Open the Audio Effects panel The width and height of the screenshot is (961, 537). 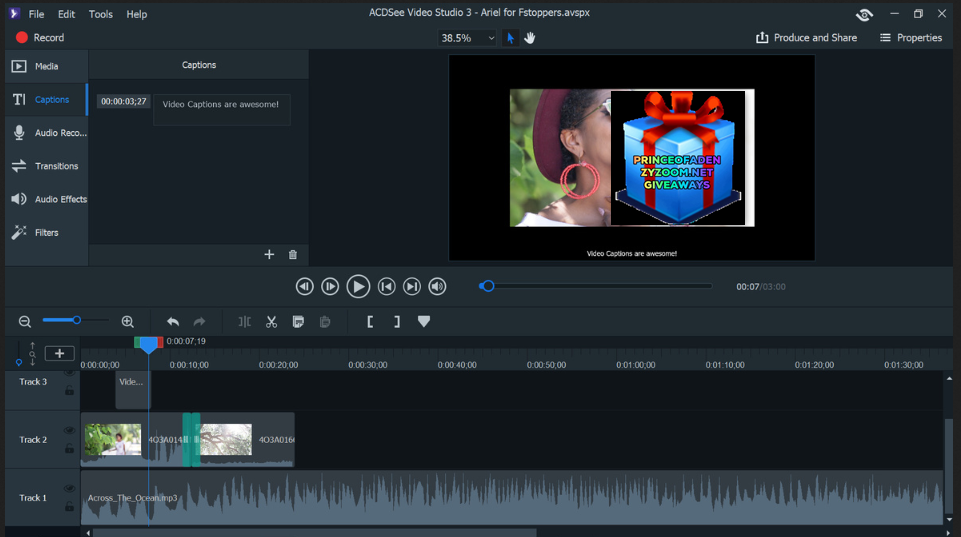click(x=47, y=199)
